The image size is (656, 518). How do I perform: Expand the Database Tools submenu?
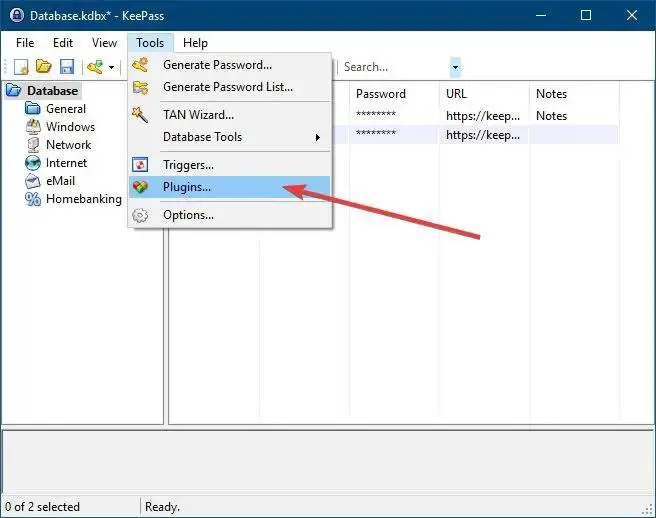point(230,137)
